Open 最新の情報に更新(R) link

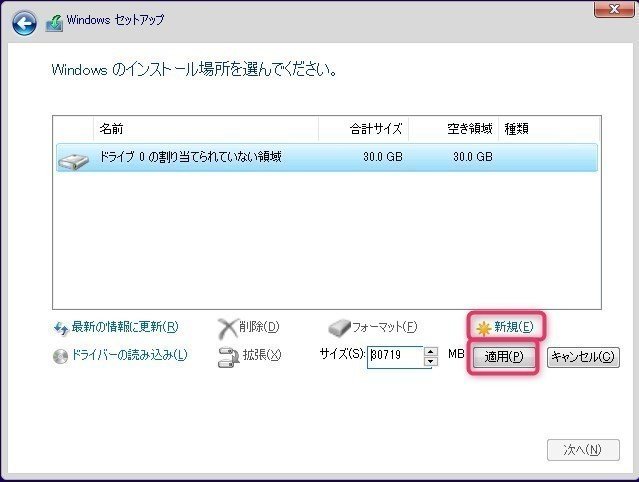point(125,327)
